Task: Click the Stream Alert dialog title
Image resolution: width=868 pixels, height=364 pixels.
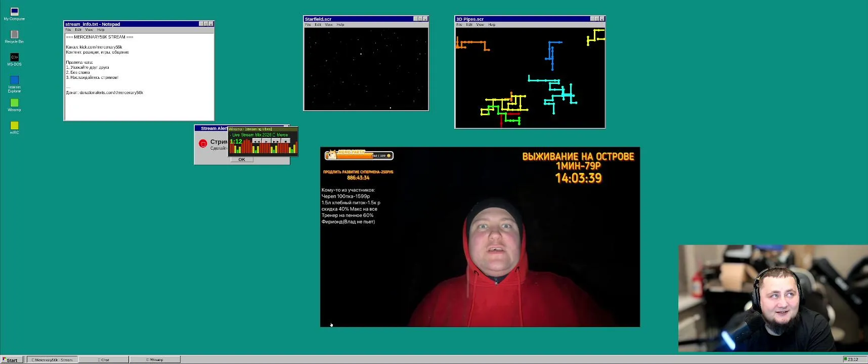Action: tap(214, 128)
